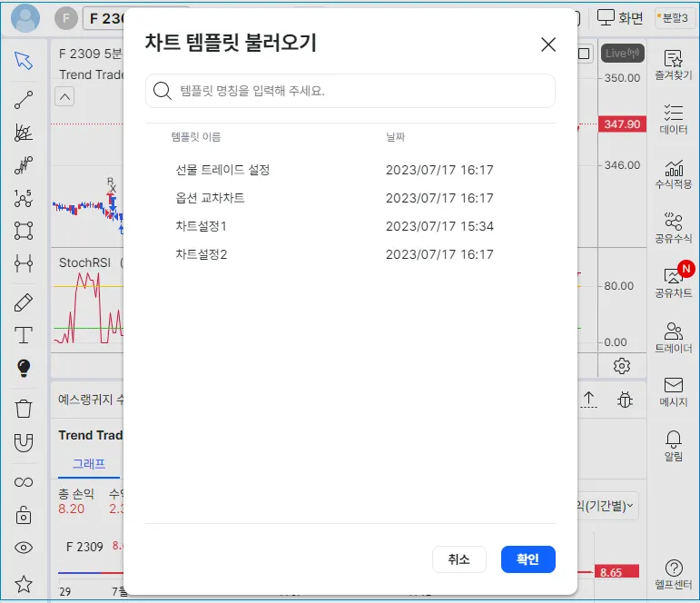Click the user profile avatar
Viewport: 700px width, 603px height.
(25, 18)
